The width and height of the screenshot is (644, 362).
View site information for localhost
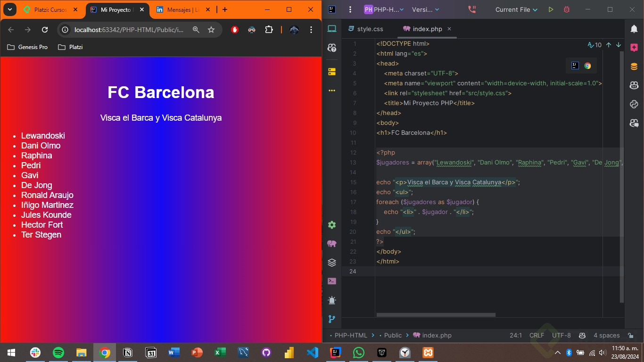[x=66, y=30]
